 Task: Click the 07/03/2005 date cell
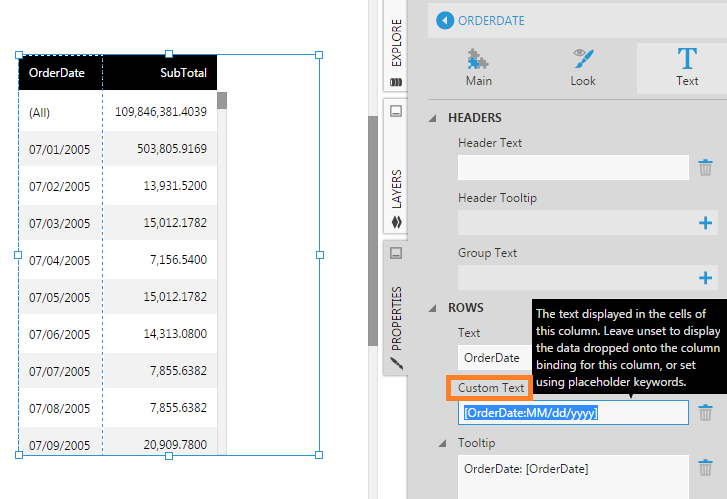60,223
